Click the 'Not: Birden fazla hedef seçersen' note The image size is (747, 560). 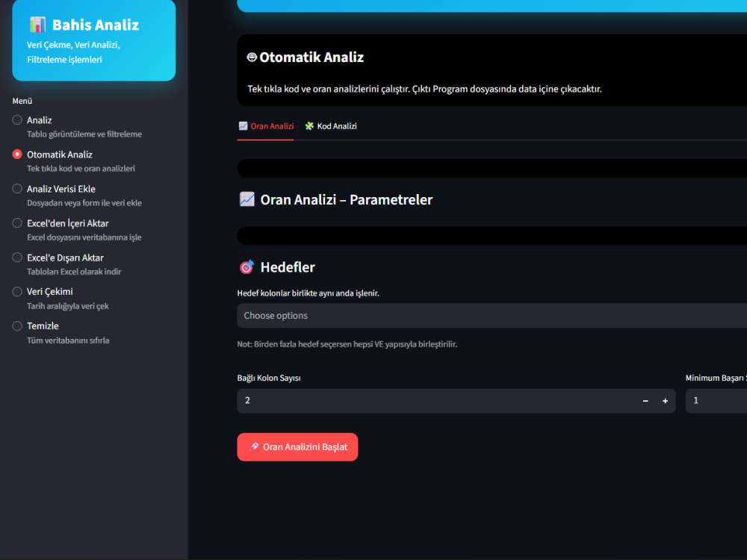click(347, 343)
